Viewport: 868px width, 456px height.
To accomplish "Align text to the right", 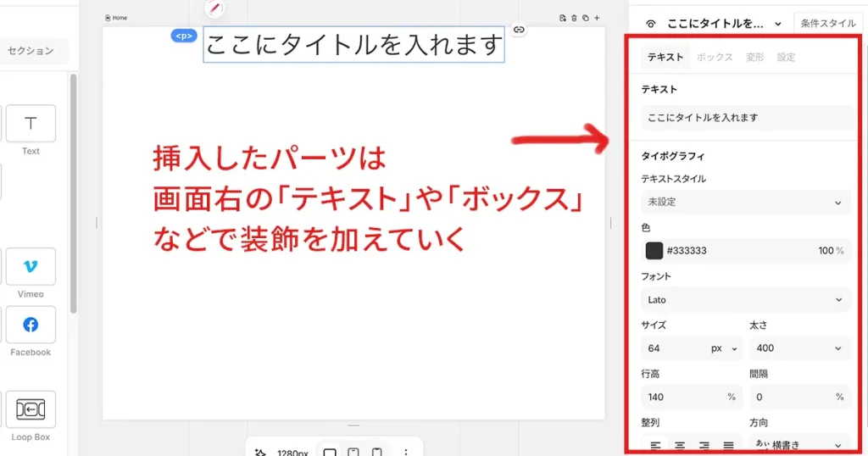I will point(704,446).
